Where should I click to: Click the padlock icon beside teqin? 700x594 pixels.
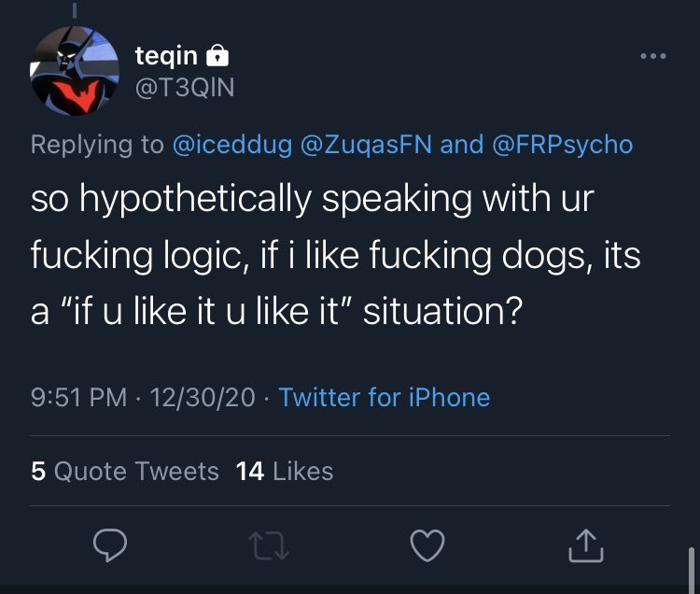tap(217, 57)
